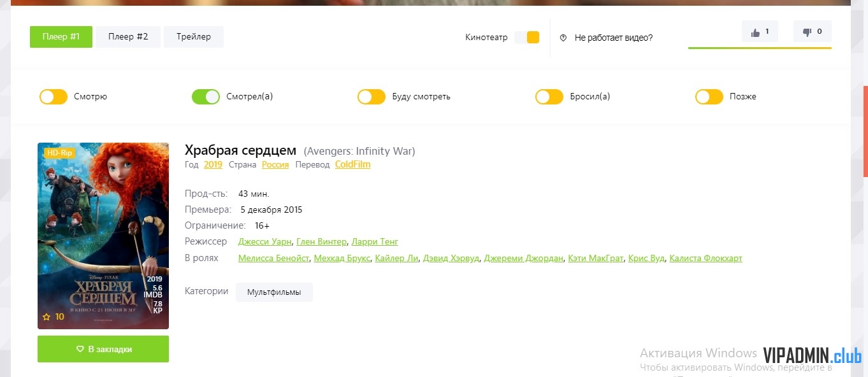The width and height of the screenshot is (868, 377).
Task: Click the thumbs-down dislike icon
Action: pos(807,32)
